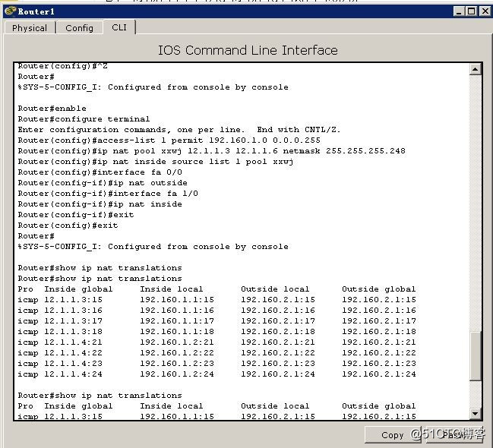Click the scrollbar up arrow
The image size is (493, 448).
pos(476,69)
